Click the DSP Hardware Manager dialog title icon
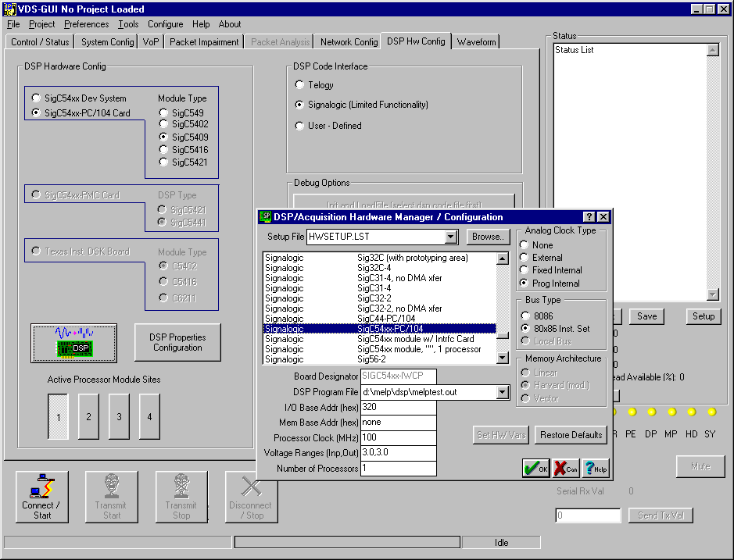Screen dimensions: 734x560 coord(266,217)
